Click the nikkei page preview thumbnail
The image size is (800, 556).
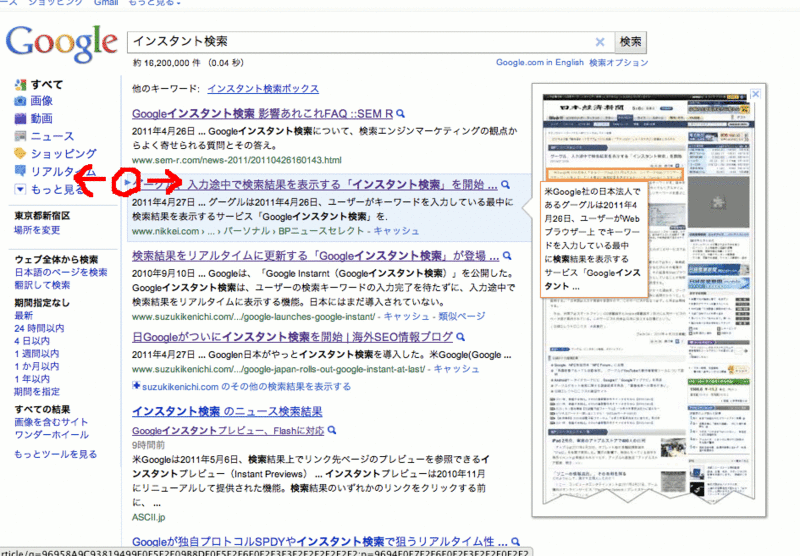click(648, 299)
